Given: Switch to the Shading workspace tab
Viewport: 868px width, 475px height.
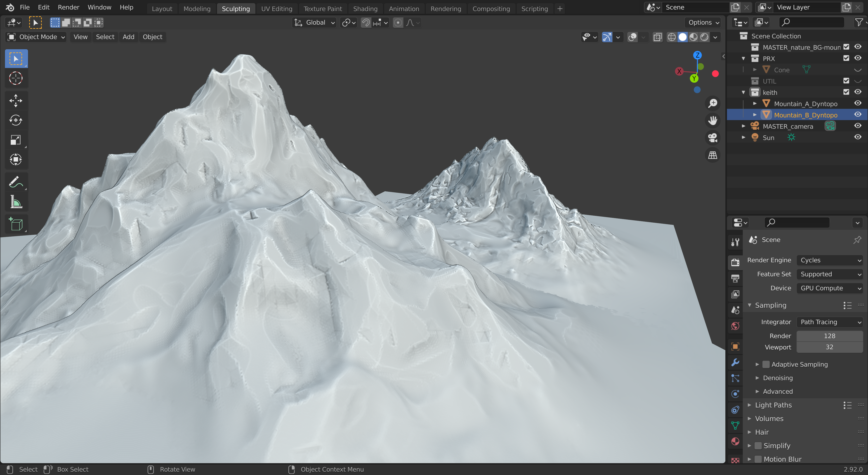Looking at the screenshot, I should [365, 9].
